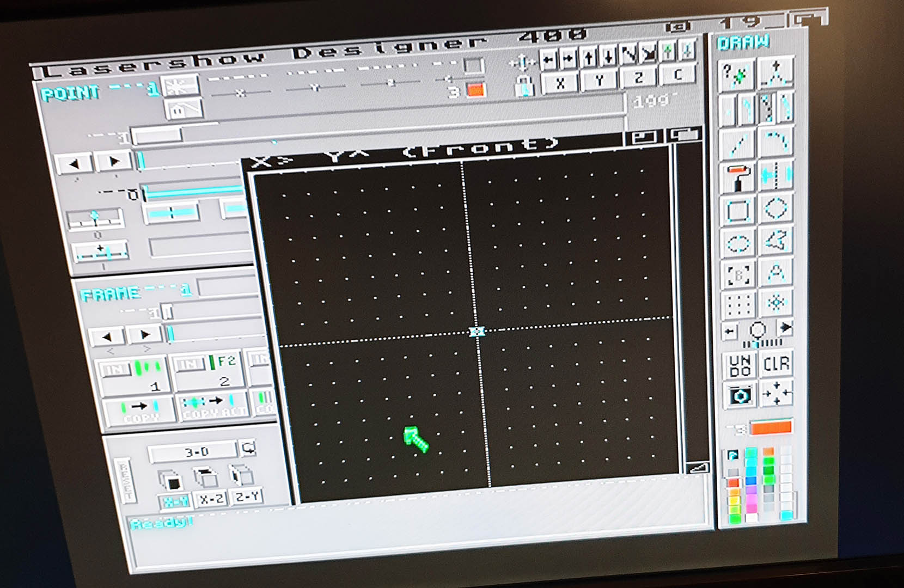Viewport: 904px width, 588px height.
Task: Click the FRAME number slider knob
Action: tap(168, 312)
